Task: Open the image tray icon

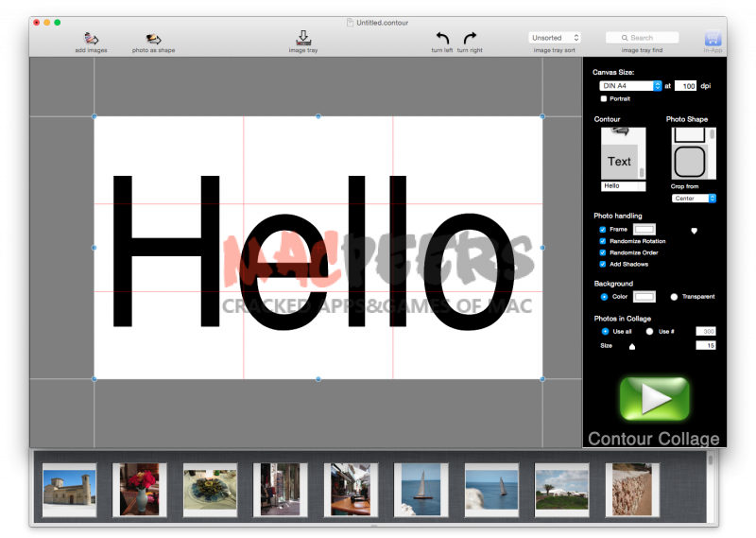Action: pos(303,38)
